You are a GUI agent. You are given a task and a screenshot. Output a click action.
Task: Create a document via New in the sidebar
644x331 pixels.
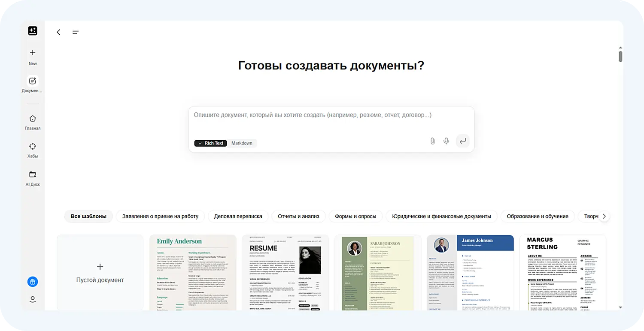32,56
